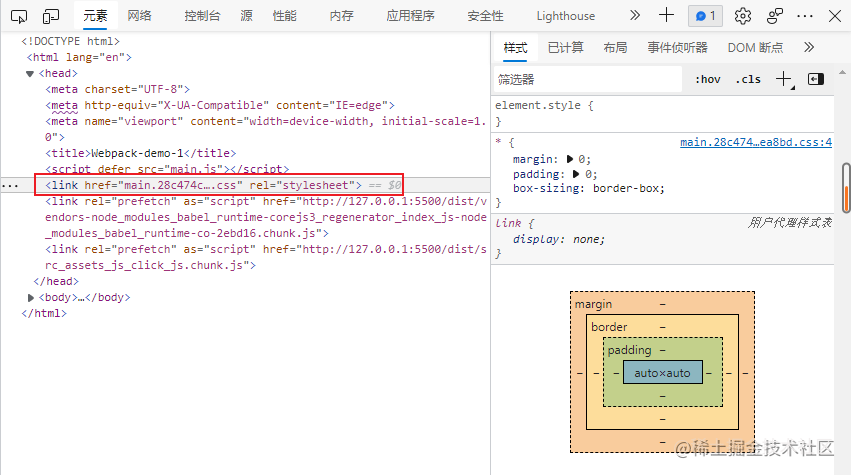
Task: Open the 应用程序 tab
Action: [410, 16]
